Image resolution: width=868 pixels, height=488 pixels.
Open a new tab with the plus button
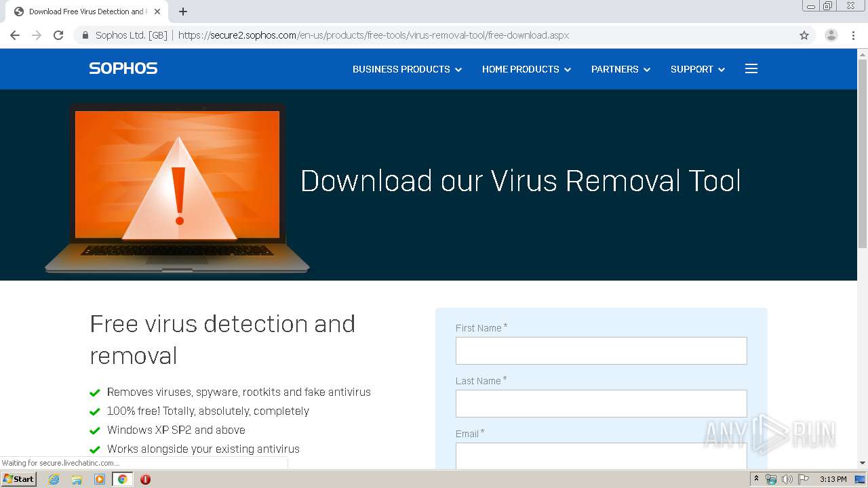[183, 12]
